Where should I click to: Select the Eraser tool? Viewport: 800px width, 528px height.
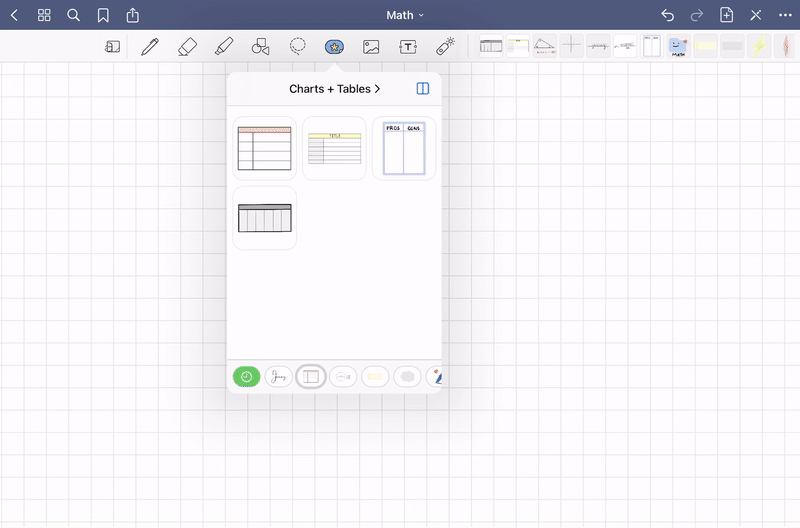tap(187, 46)
